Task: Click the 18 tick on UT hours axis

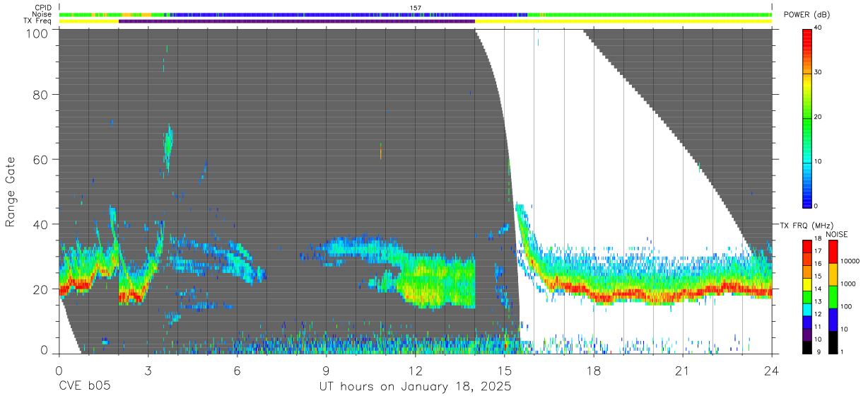Action: pyautogui.click(x=594, y=370)
